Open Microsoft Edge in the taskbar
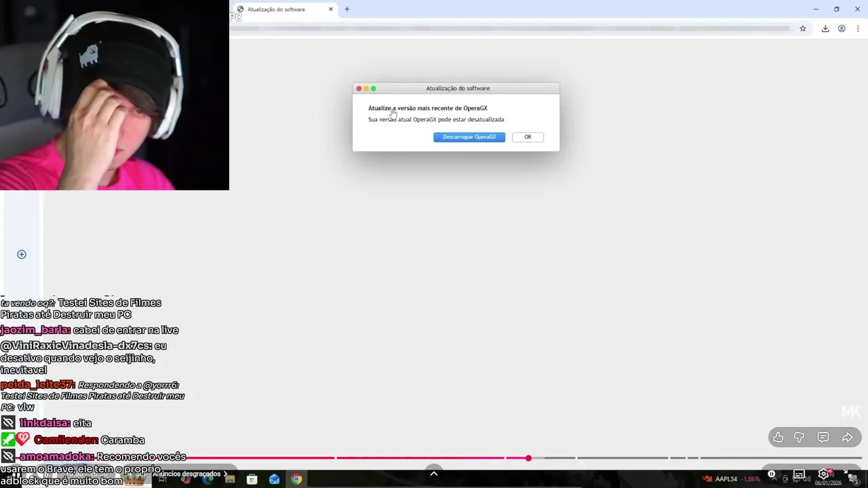Viewport: 868px width, 488px height. pyautogui.click(x=208, y=479)
